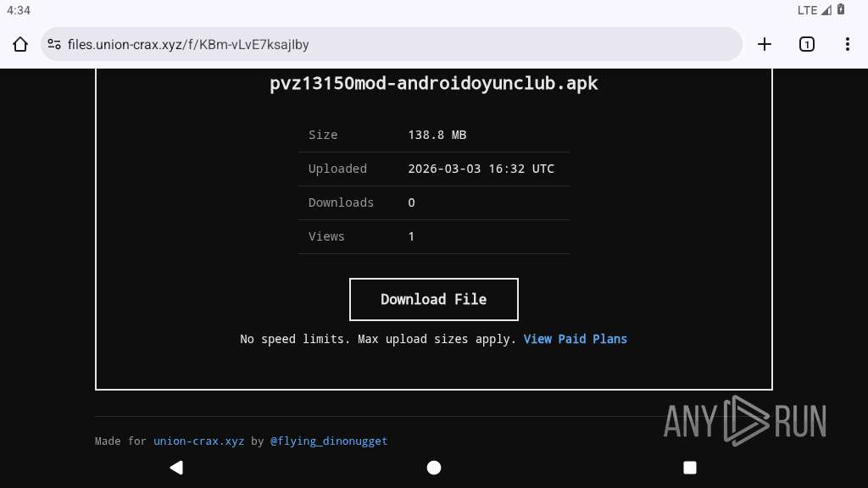Click the Uploaded row label
This screenshot has width=868, height=488.
click(x=337, y=169)
